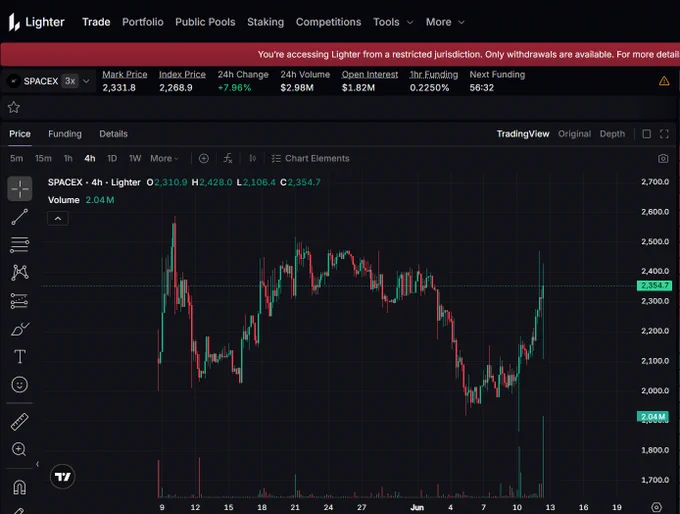Open the indicators fx menu
This screenshot has height=514, width=680.
click(x=228, y=159)
